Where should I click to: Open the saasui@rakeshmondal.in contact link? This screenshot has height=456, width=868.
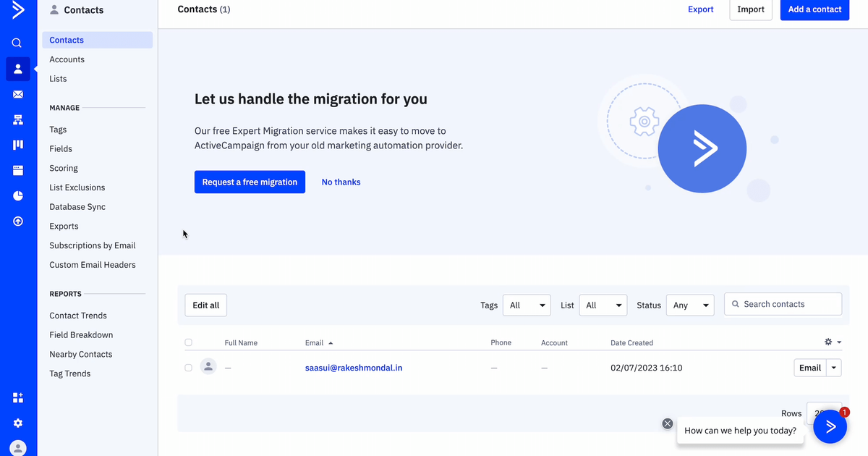click(x=354, y=368)
